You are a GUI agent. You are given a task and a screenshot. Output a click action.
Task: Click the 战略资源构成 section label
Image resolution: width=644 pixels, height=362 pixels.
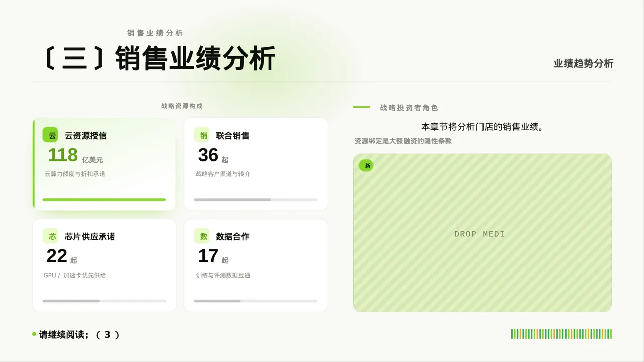click(182, 106)
